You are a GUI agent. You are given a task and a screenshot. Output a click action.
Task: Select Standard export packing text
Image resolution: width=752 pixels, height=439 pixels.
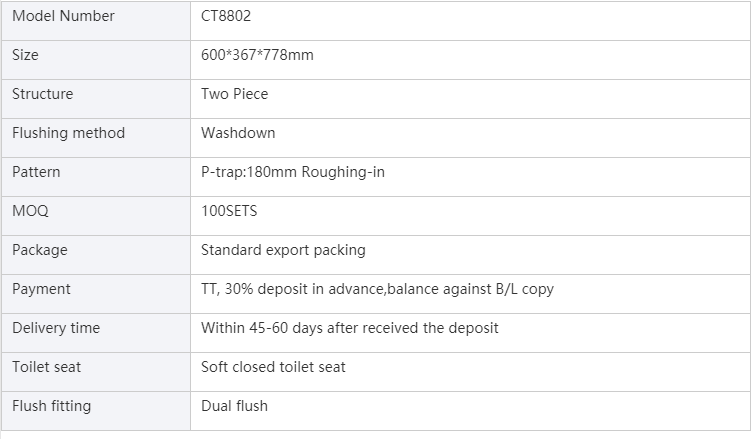pos(283,250)
